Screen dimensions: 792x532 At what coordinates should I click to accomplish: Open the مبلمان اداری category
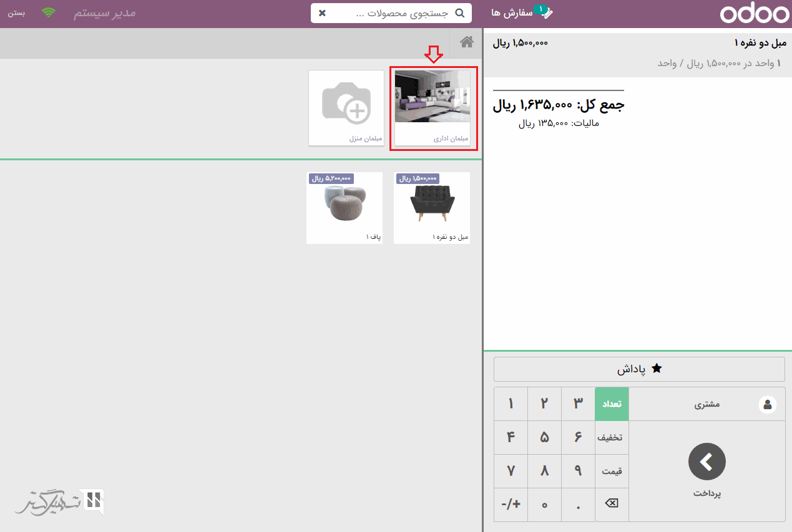[433, 107]
